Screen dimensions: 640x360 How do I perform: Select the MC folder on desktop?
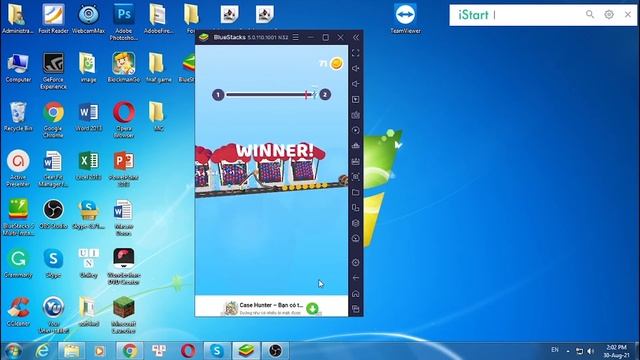pos(158,117)
